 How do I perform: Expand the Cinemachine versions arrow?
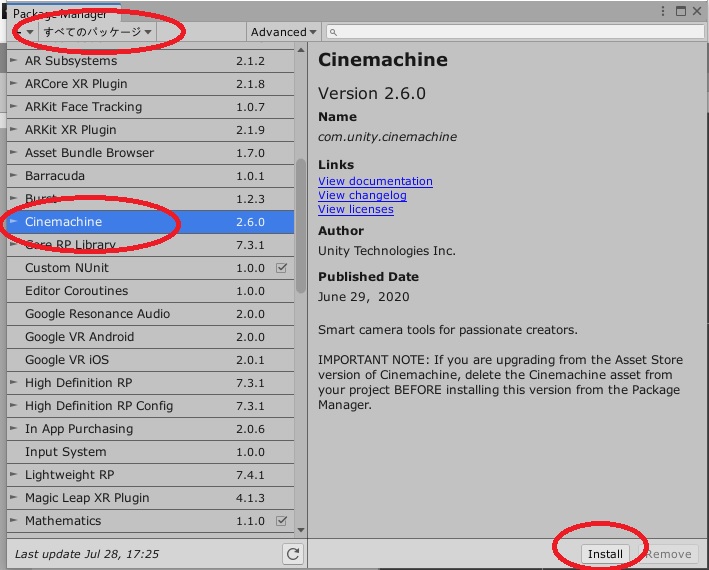(14, 221)
